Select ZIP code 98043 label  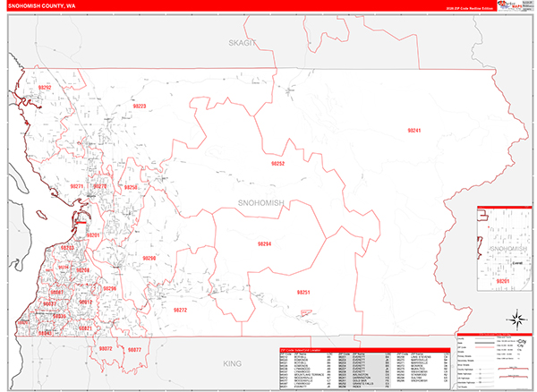(45, 333)
